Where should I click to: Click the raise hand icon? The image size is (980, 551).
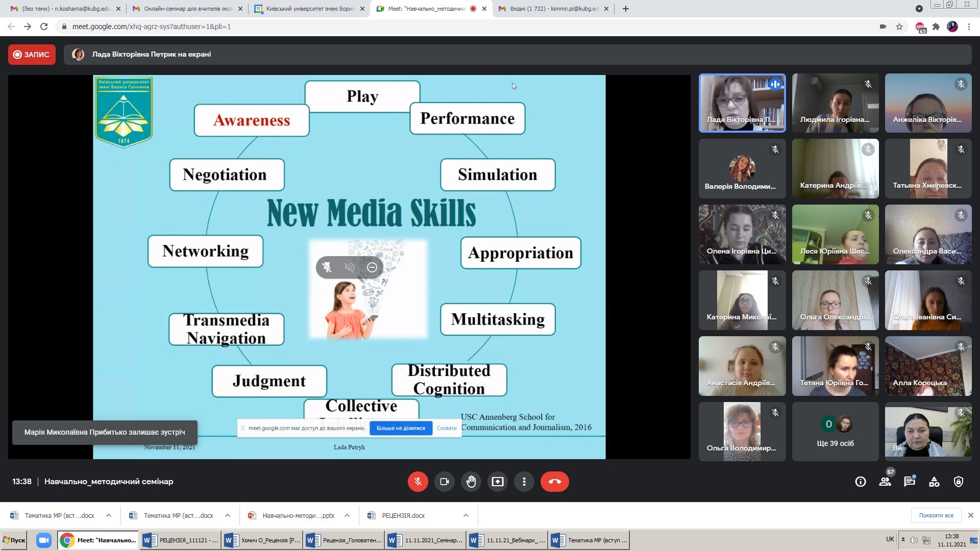coord(471,482)
